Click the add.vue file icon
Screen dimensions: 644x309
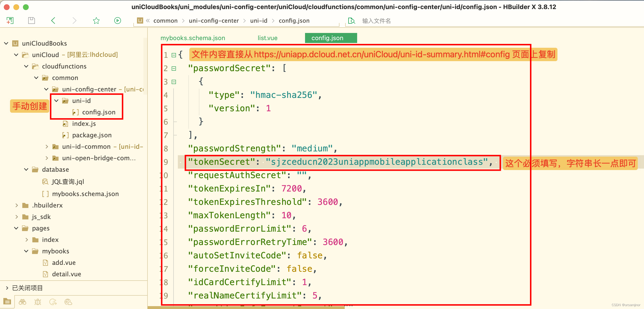(x=45, y=262)
